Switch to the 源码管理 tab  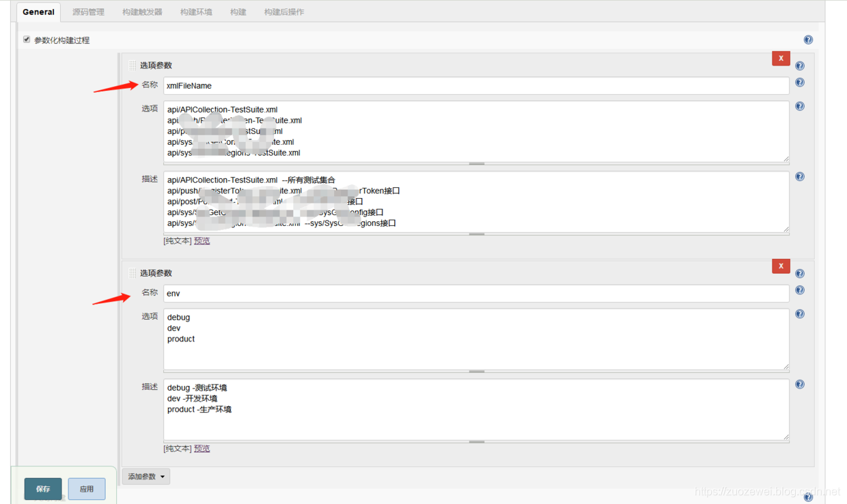click(88, 12)
